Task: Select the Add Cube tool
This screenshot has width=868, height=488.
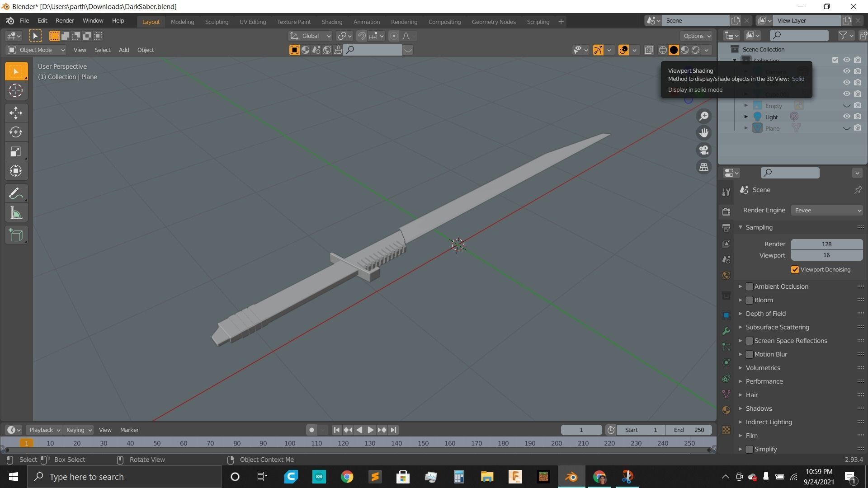Action: coord(16,235)
